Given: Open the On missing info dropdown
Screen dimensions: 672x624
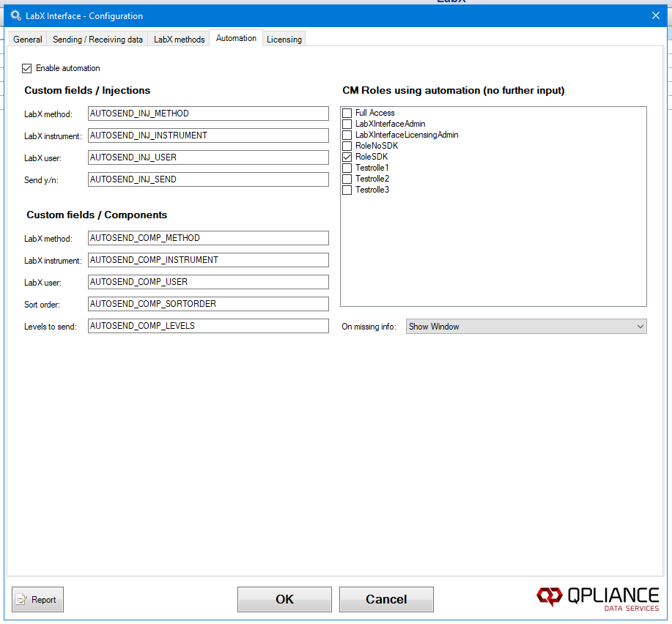Looking at the screenshot, I should tap(526, 327).
